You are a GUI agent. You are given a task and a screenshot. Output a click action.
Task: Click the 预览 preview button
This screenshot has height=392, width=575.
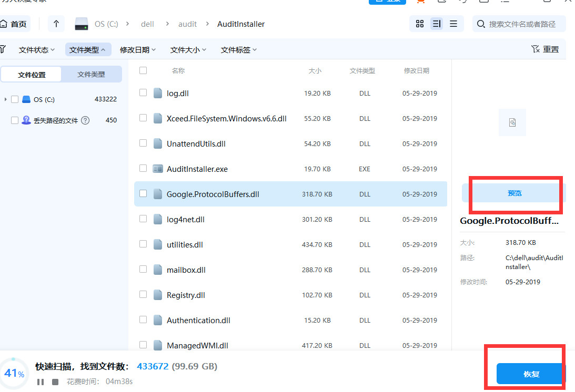514,193
